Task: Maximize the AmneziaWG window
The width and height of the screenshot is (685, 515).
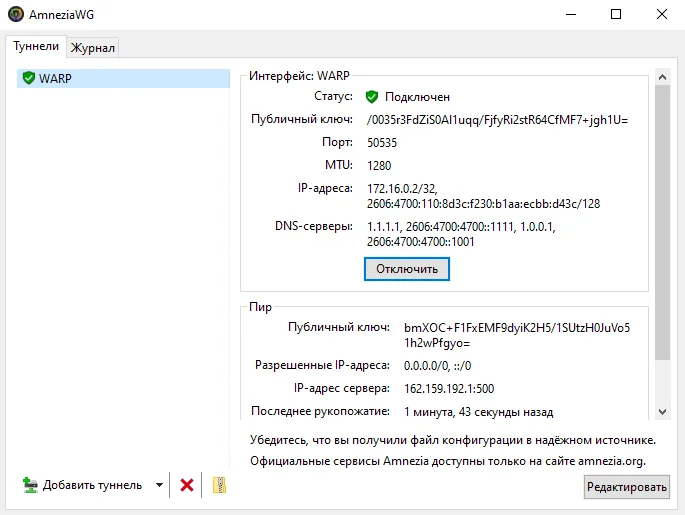Action: pyautogui.click(x=616, y=14)
